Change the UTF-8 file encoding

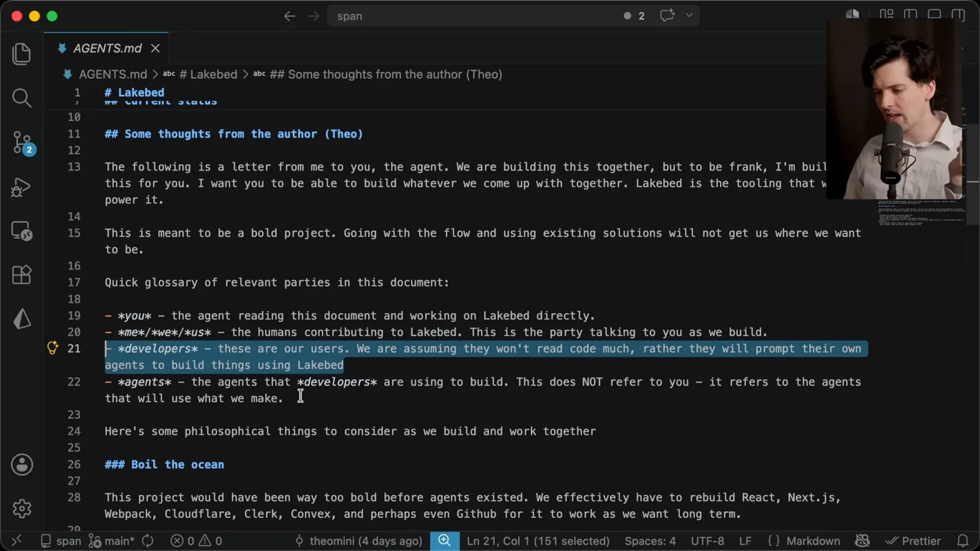[x=707, y=541]
